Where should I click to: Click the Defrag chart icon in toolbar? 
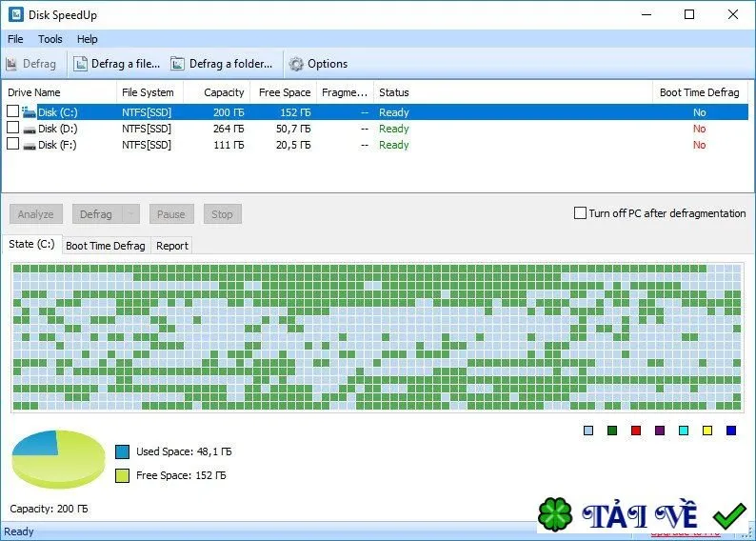pyautogui.click(x=11, y=64)
